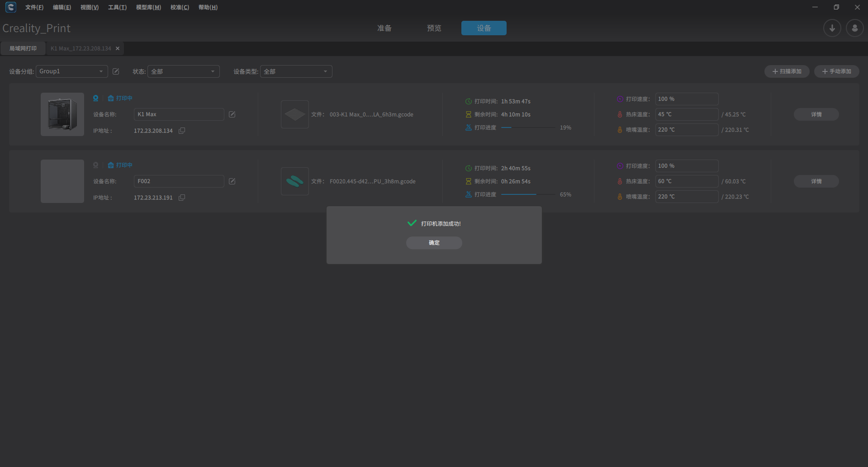This screenshot has height=467, width=868.
Task: Close the K1 Max_172.23.208.134 tab
Action: coord(118,48)
